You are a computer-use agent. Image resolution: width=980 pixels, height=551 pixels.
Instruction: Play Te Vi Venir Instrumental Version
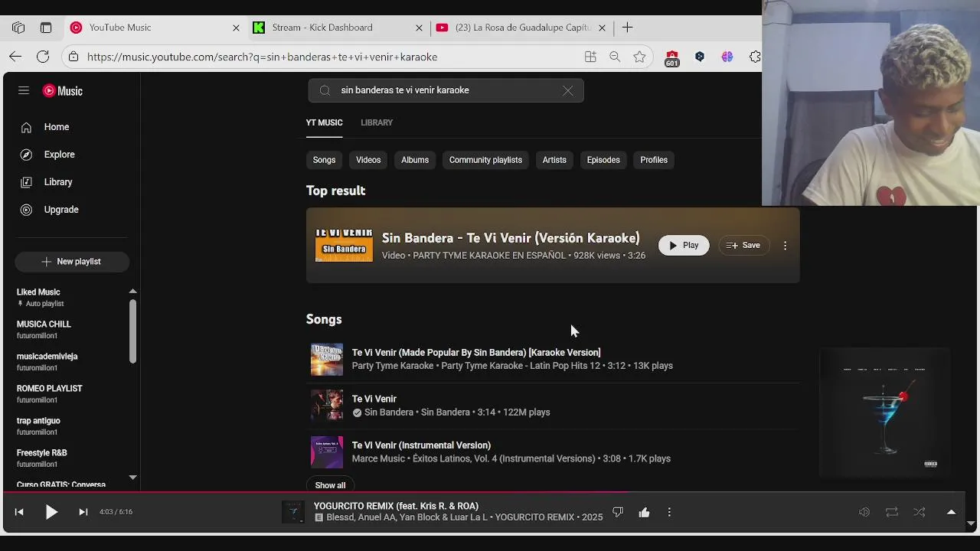coord(327,452)
